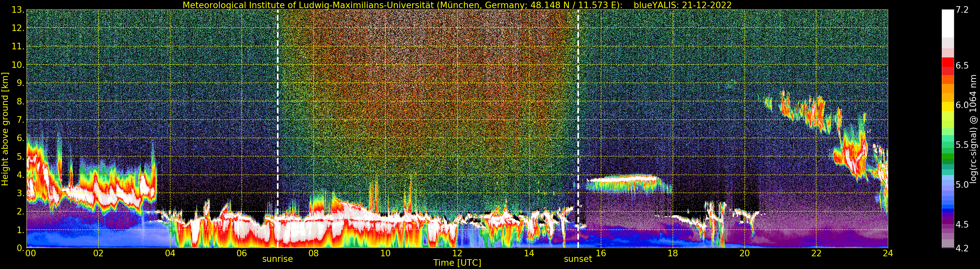Image resolution: width=980 pixels, height=269 pixels.
Task: Click the height axis tick '7.'
Action: point(20,120)
